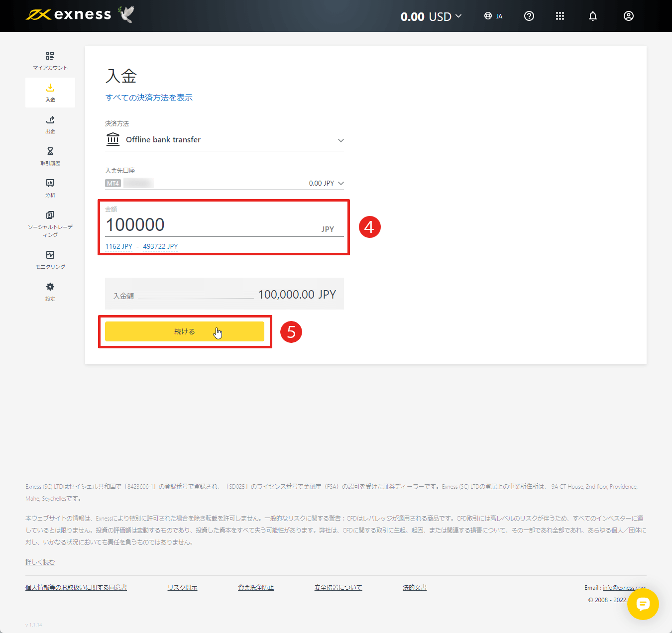Click the help question mark icon
The width and height of the screenshot is (672, 633).
[x=529, y=16]
